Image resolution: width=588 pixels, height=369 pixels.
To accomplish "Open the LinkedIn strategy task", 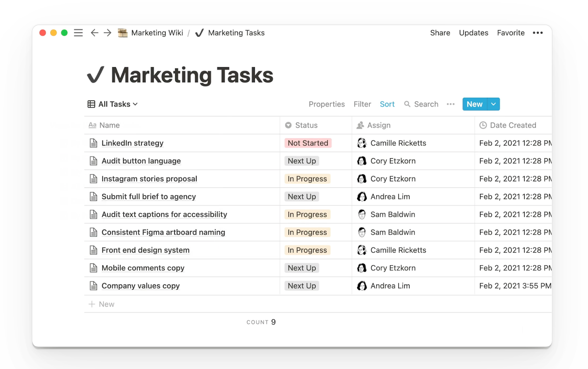I will 132,143.
